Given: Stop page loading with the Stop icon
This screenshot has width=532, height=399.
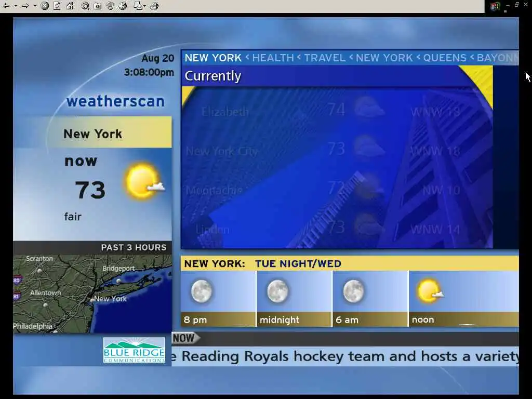Looking at the screenshot, I should 45,6.
